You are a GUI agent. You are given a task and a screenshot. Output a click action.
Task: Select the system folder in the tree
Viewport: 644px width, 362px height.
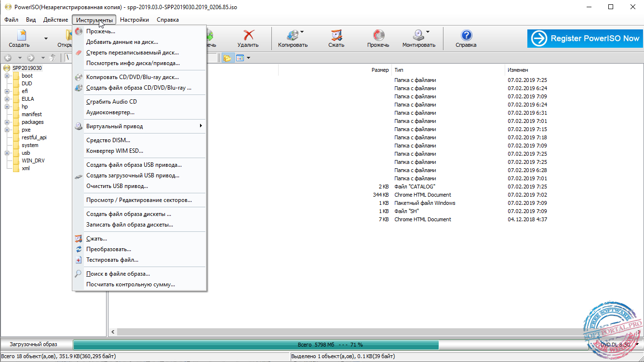click(x=30, y=145)
